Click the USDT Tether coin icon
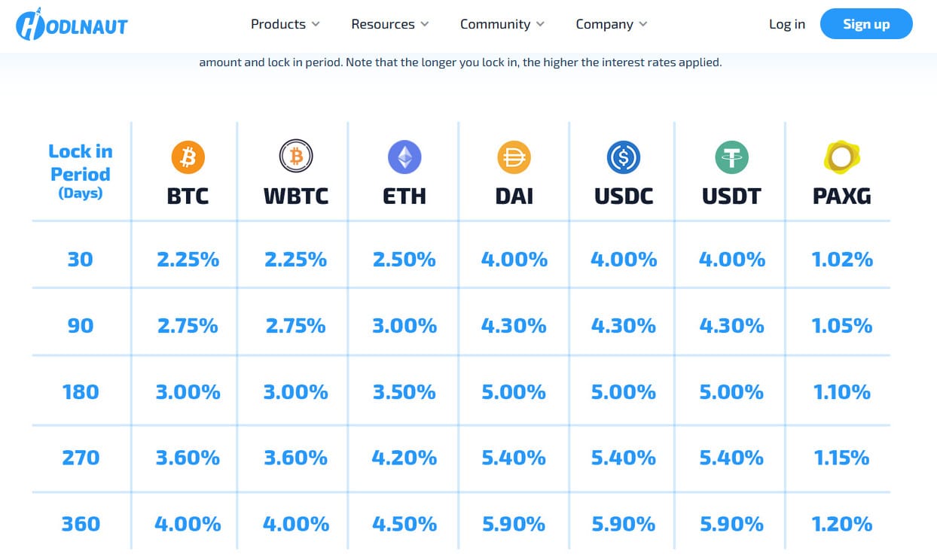The width and height of the screenshot is (937, 560). tap(731, 157)
